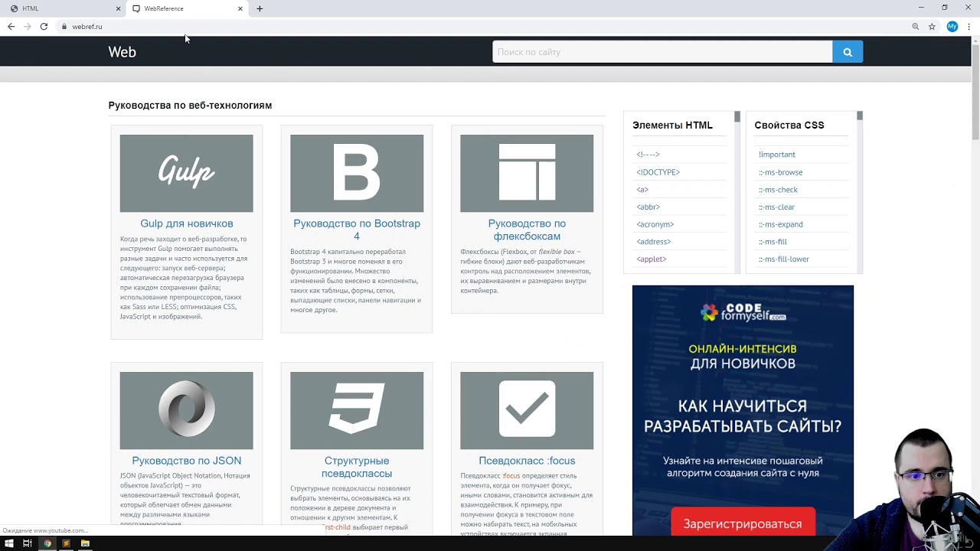This screenshot has width=980, height=551.
Task: Click the browser forward arrow
Action: 28,27
